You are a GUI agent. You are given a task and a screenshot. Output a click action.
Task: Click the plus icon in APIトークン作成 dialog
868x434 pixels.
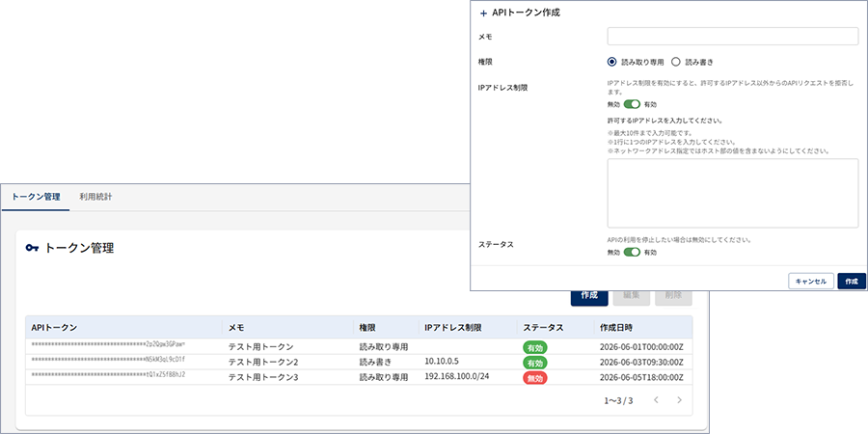tap(483, 14)
